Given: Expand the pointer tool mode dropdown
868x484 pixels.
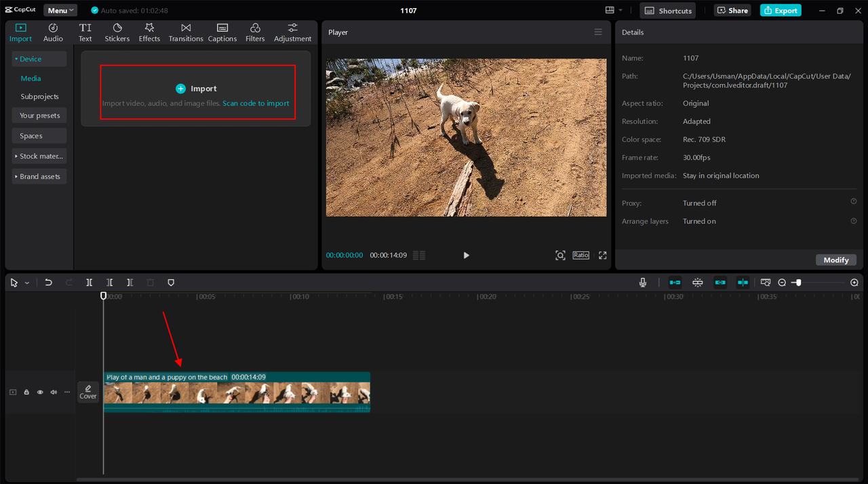Looking at the screenshot, I should tap(27, 283).
